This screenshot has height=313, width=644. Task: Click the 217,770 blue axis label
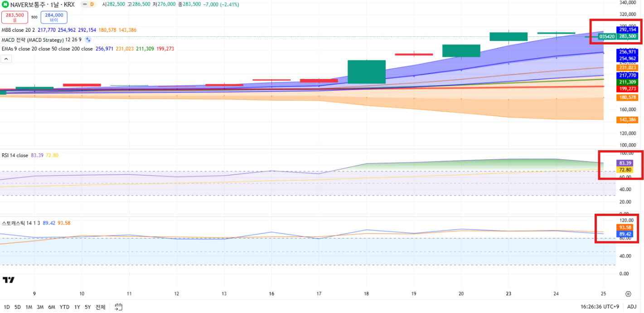[628, 75]
